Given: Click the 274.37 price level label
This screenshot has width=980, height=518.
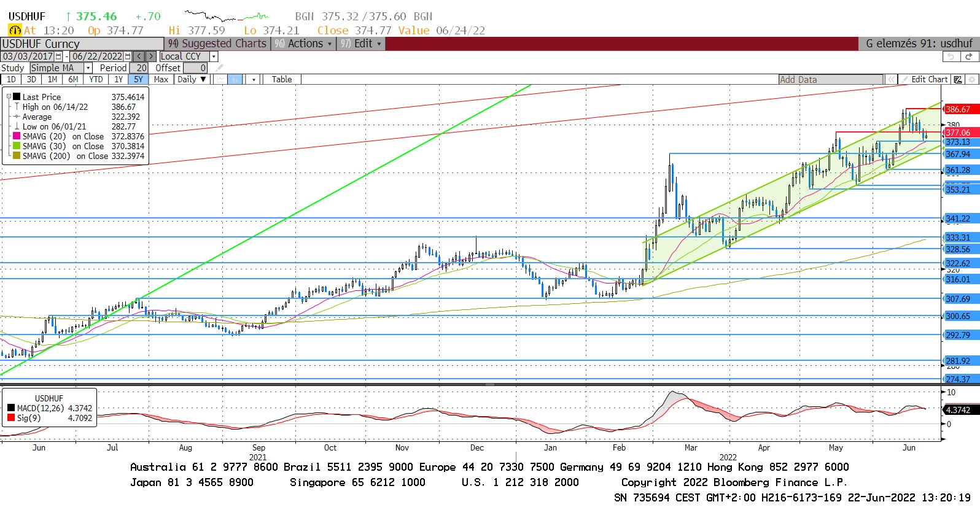Looking at the screenshot, I should 960,379.
